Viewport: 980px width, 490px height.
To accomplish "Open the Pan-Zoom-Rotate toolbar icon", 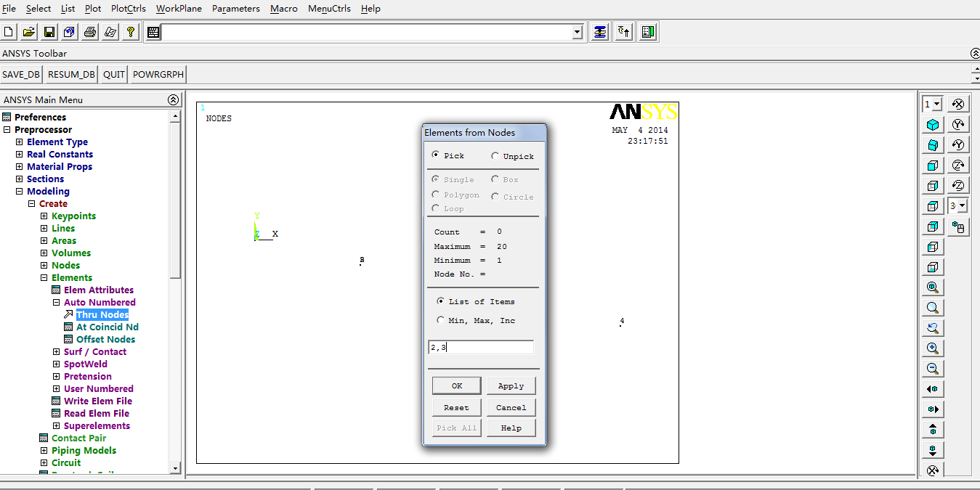I will 69,32.
